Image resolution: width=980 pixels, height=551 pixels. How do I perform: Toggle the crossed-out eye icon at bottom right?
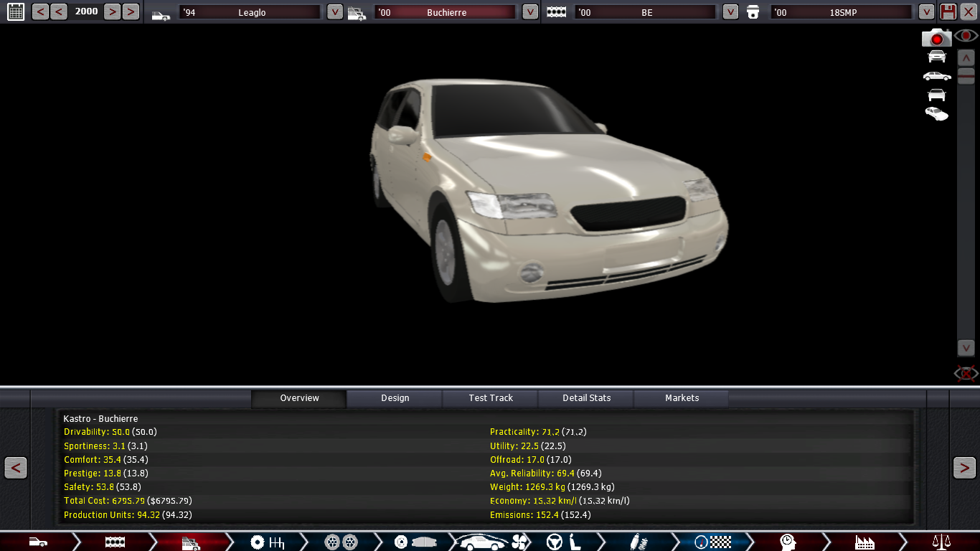pyautogui.click(x=966, y=373)
